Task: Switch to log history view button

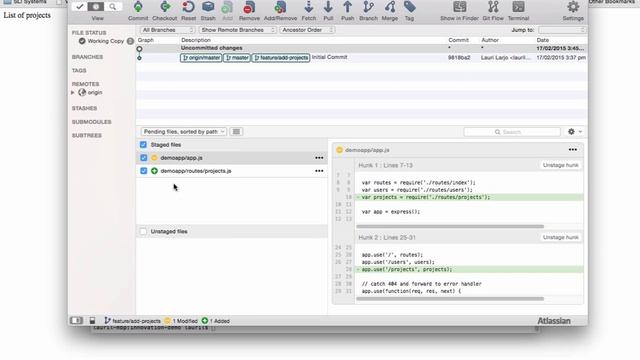Action: point(96,7)
